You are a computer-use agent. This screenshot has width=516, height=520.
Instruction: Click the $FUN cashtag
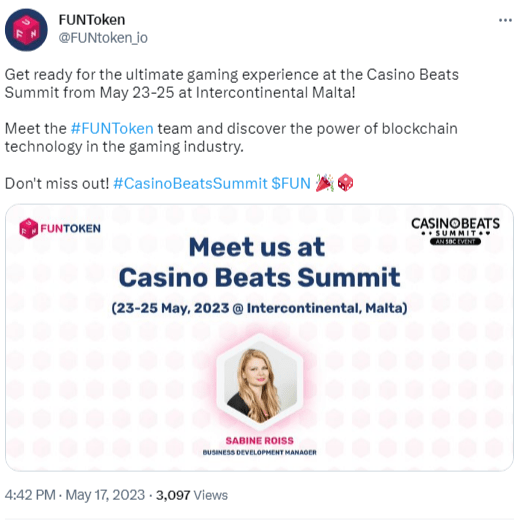coord(291,183)
